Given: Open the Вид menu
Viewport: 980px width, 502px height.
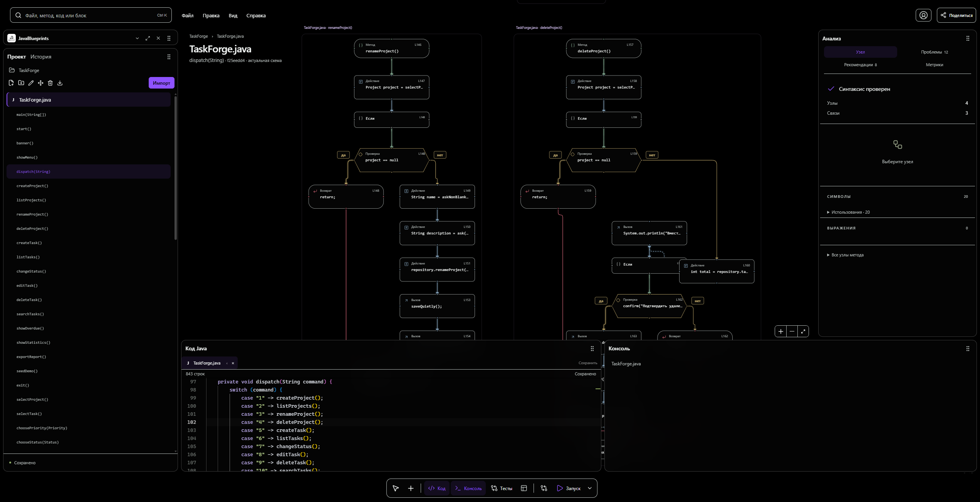Looking at the screenshot, I should 233,15.
